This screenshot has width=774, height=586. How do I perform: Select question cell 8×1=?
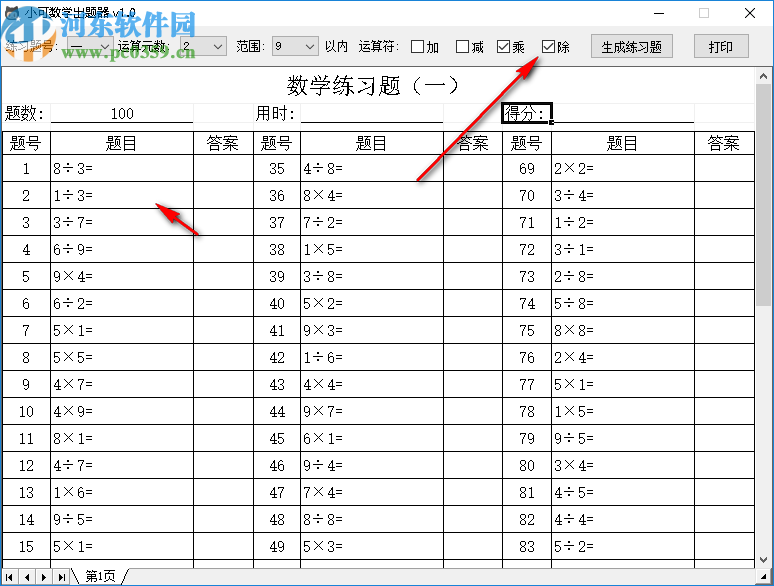(x=122, y=438)
